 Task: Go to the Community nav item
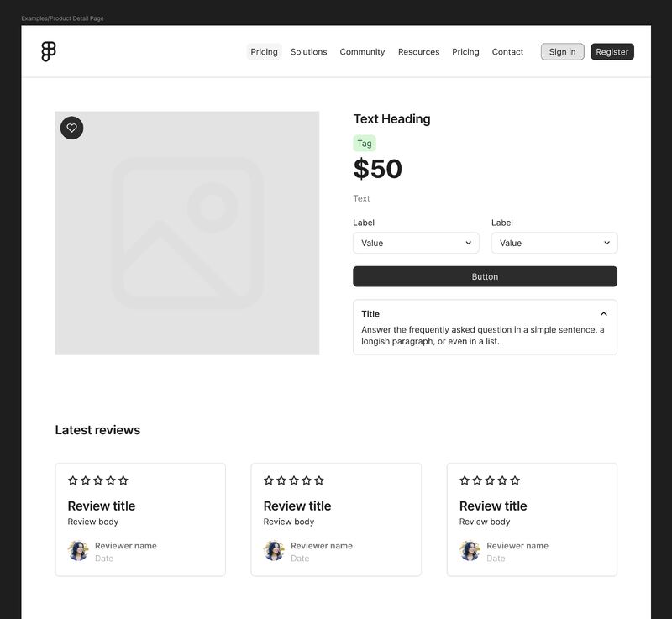[x=362, y=52]
